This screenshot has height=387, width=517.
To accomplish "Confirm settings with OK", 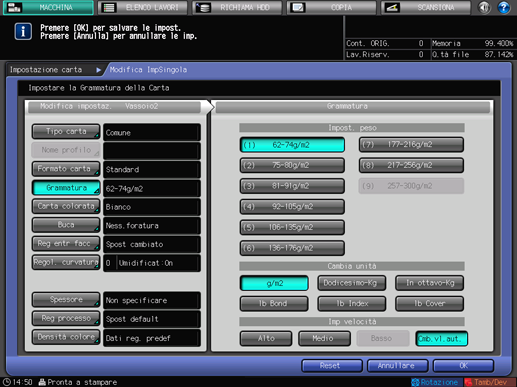I will pos(463,366).
